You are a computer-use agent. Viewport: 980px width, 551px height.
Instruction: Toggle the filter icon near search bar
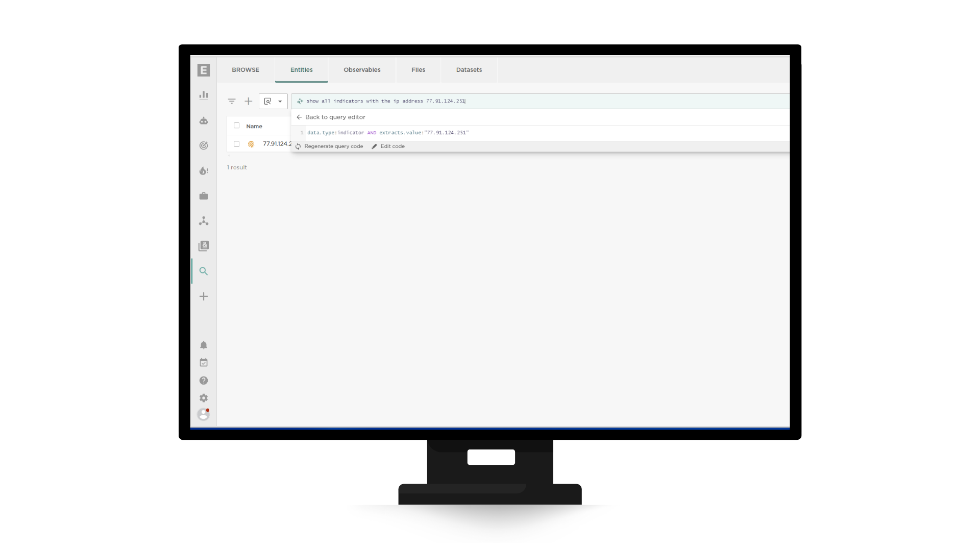[232, 101]
